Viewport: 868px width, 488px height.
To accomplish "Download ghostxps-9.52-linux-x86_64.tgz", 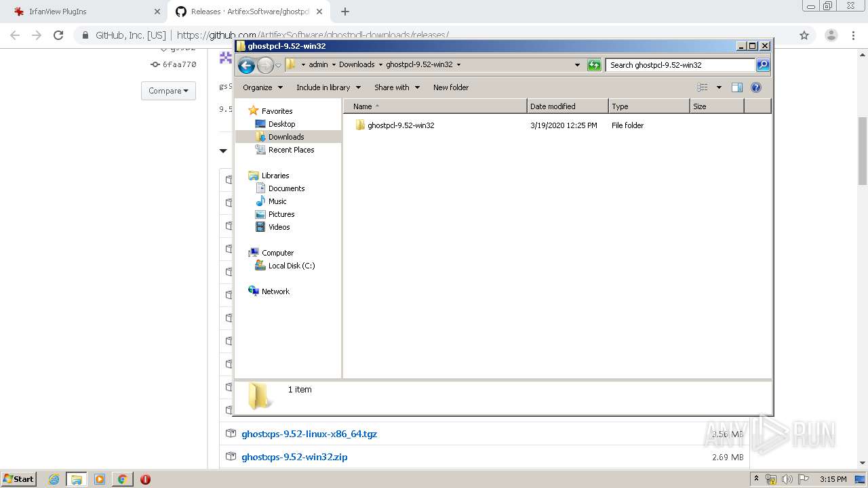I will tap(309, 434).
